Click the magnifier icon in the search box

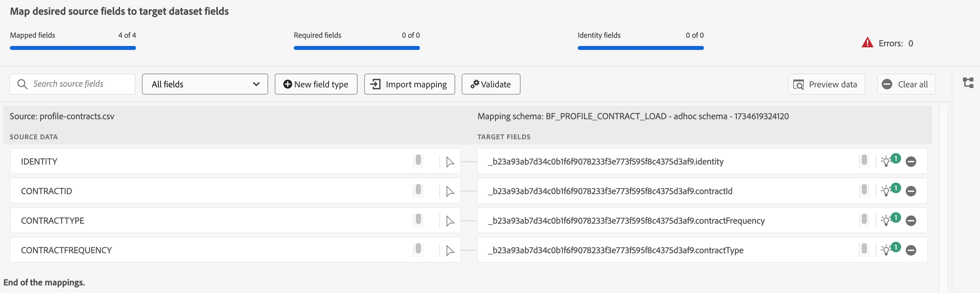click(x=22, y=84)
